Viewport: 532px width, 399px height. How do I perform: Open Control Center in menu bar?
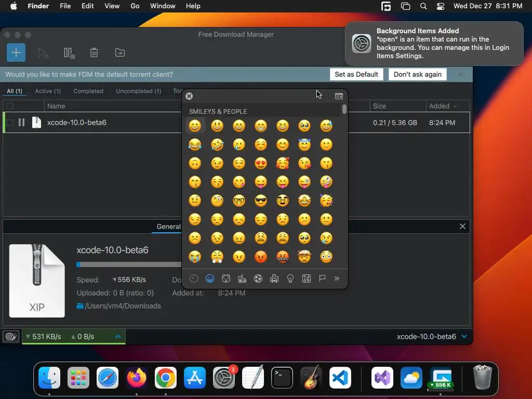[441, 6]
